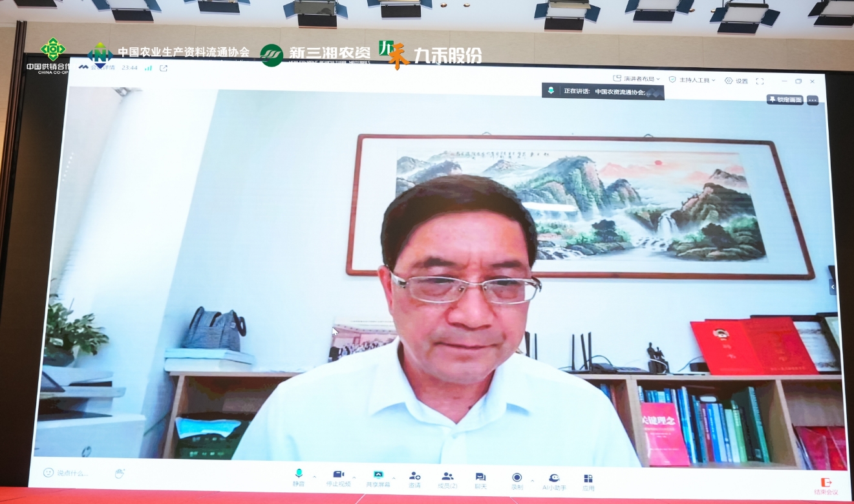Expand the side panel arrow at the right edge
This screenshot has height=504, width=854.
[x=833, y=286]
